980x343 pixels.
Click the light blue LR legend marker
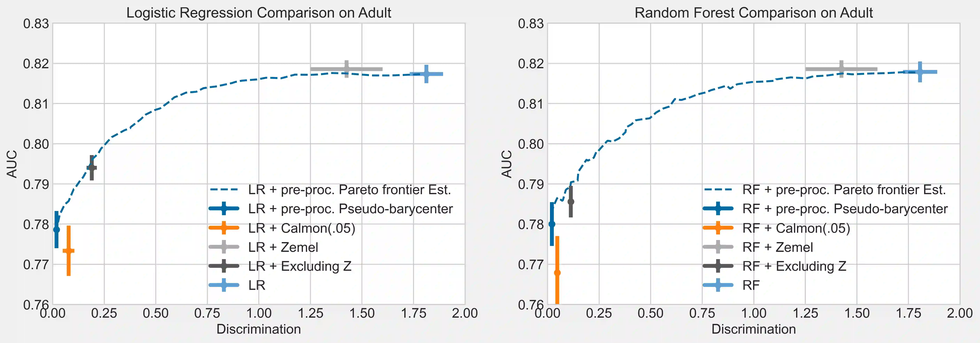[x=224, y=285]
